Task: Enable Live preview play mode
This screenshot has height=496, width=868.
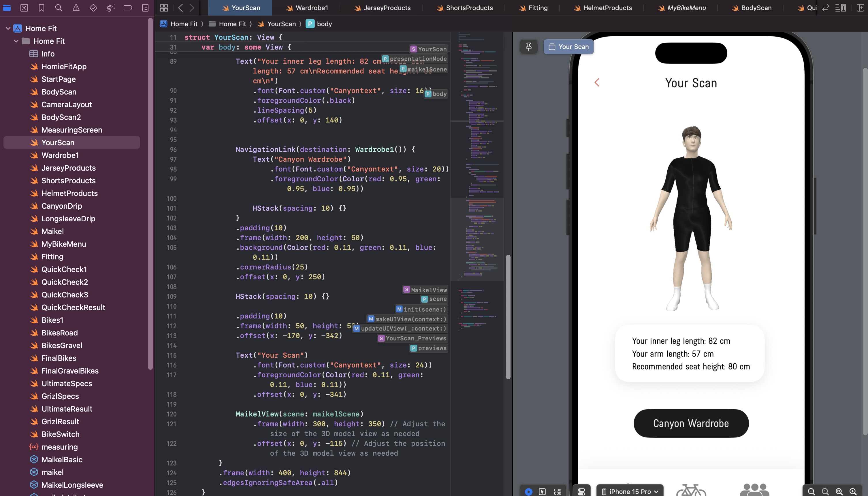Action: coord(528,491)
